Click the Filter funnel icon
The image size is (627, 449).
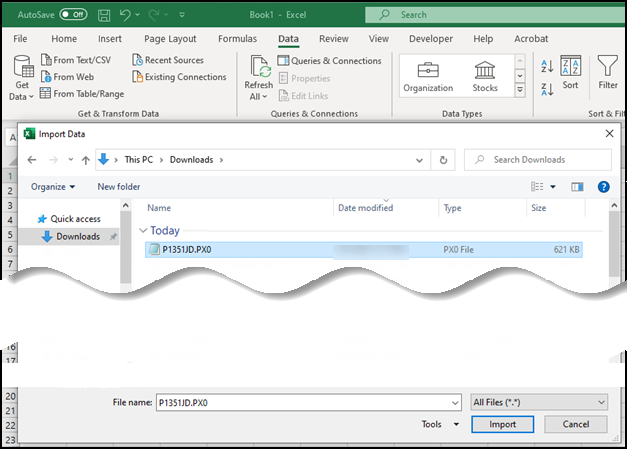point(608,66)
